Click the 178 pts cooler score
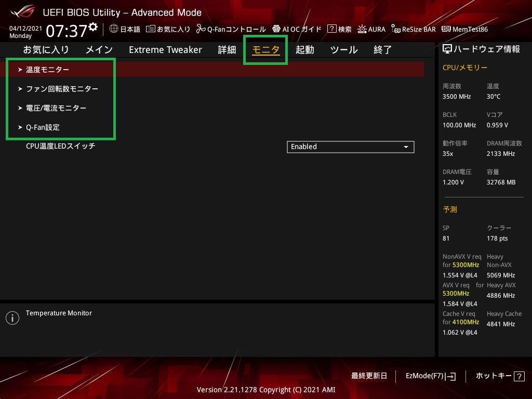Image resolution: width=532 pixels, height=399 pixels. click(497, 238)
